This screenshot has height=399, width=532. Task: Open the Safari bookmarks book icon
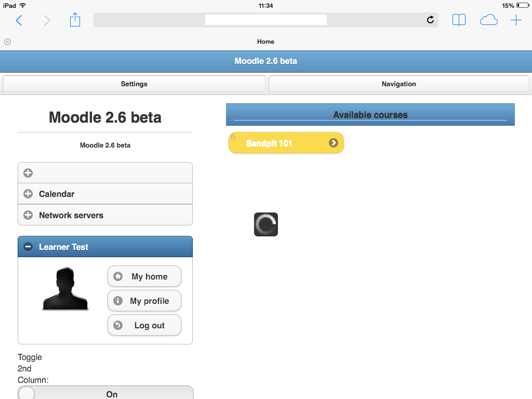tap(459, 20)
